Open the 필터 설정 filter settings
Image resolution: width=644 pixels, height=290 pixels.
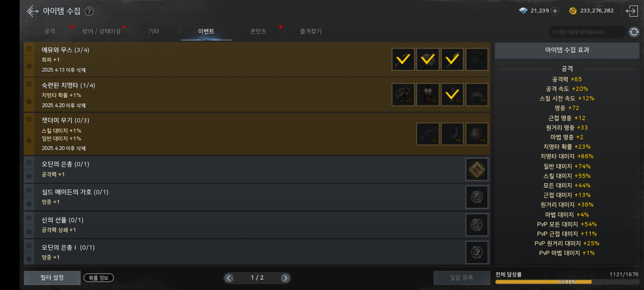point(52,278)
